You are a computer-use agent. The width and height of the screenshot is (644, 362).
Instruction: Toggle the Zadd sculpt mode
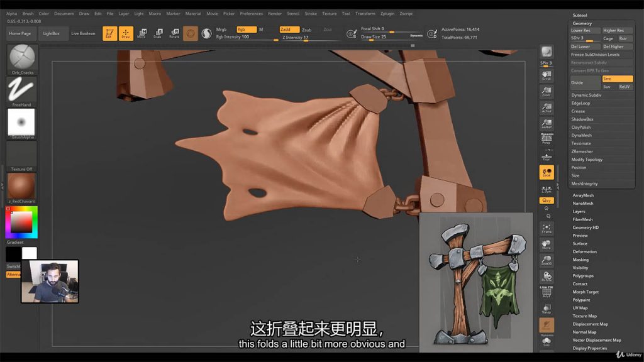pos(289,30)
